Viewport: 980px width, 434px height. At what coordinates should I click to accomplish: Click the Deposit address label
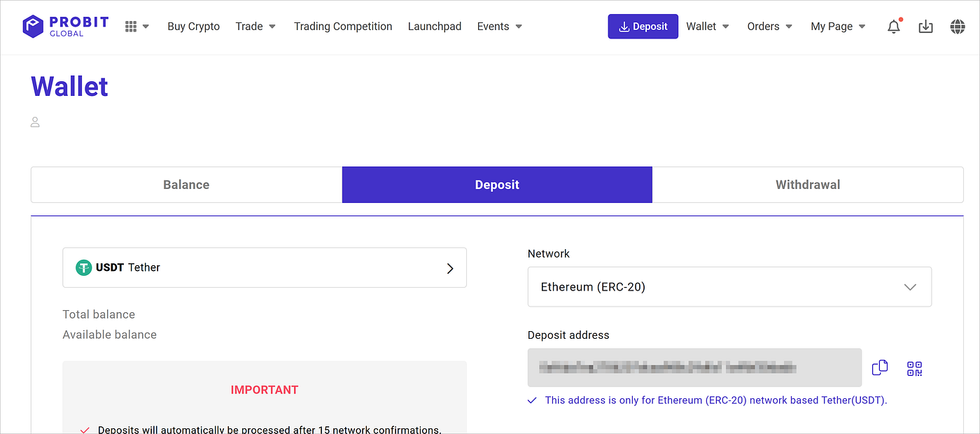coord(568,335)
